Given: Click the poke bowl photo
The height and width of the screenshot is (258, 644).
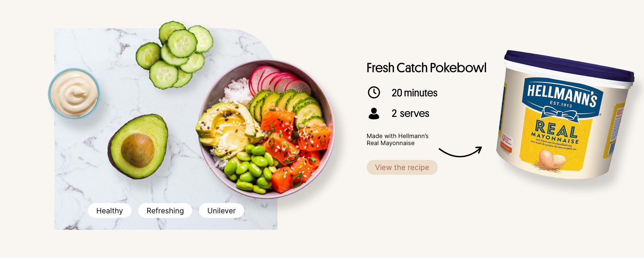Looking at the screenshot, I should pos(266,129).
